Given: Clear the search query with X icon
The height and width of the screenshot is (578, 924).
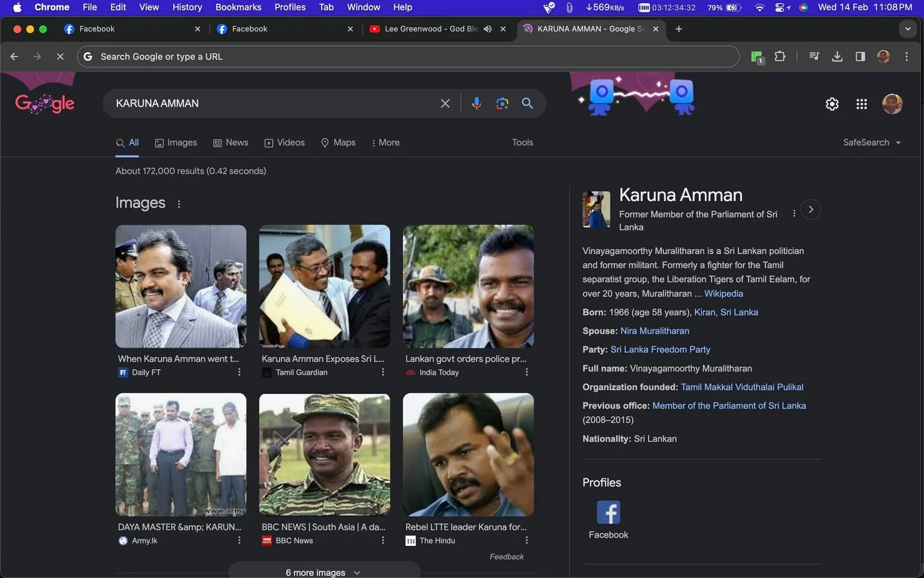Looking at the screenshot, I should [445, 104].
